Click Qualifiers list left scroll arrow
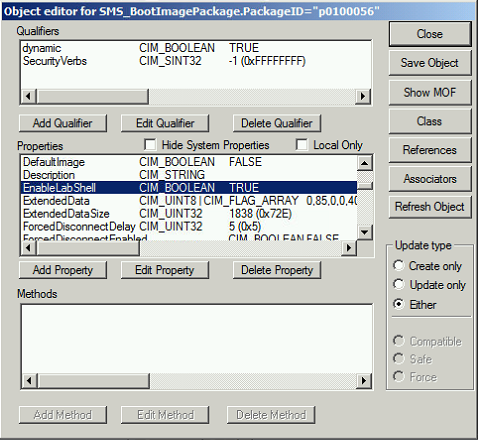The height and width of the screenshot is (440, 478). [x=28, y=96]
